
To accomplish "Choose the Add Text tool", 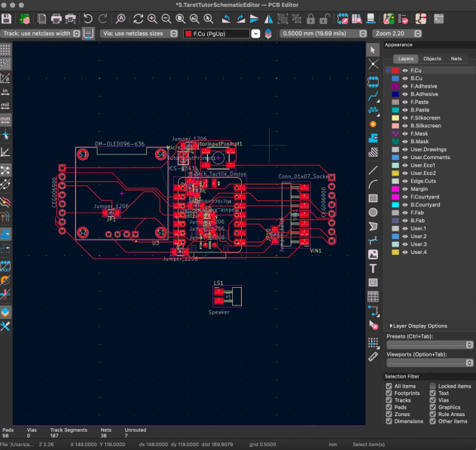I will click(x=373, y=268).
